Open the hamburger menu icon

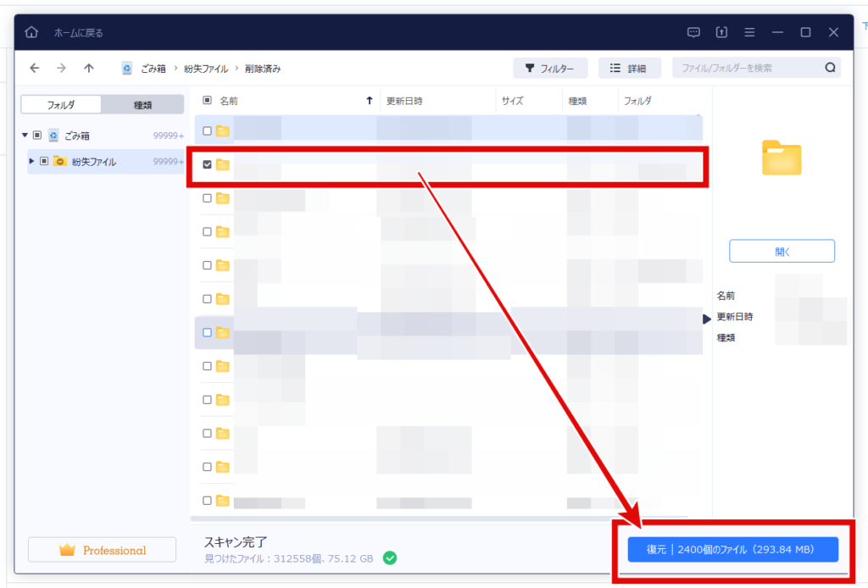[749, 32]
